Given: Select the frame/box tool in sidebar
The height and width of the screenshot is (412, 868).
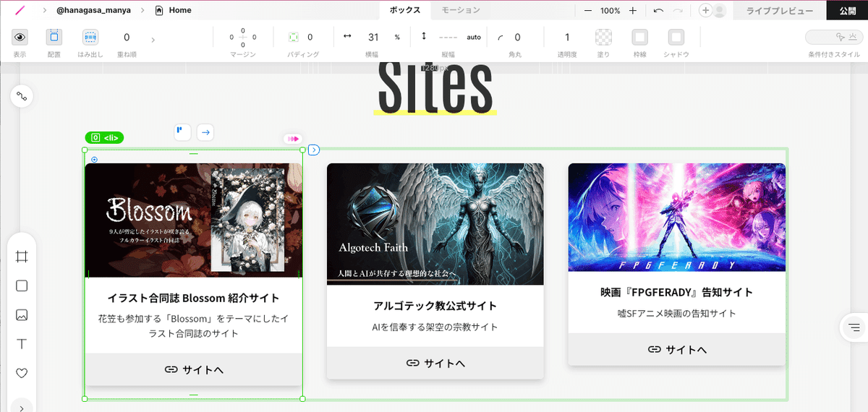Looking at the screenshot, I should click(x=22, y=257).
